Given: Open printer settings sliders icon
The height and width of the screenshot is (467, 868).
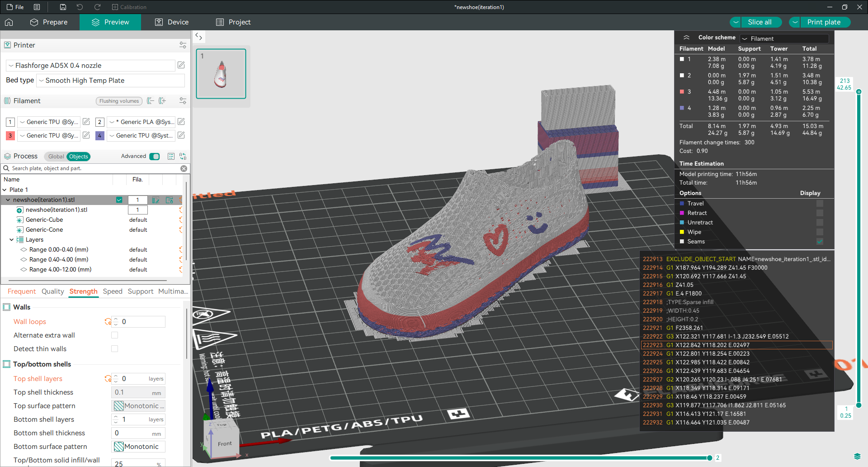Looking at the screenshot, I should tap(183, 45).
